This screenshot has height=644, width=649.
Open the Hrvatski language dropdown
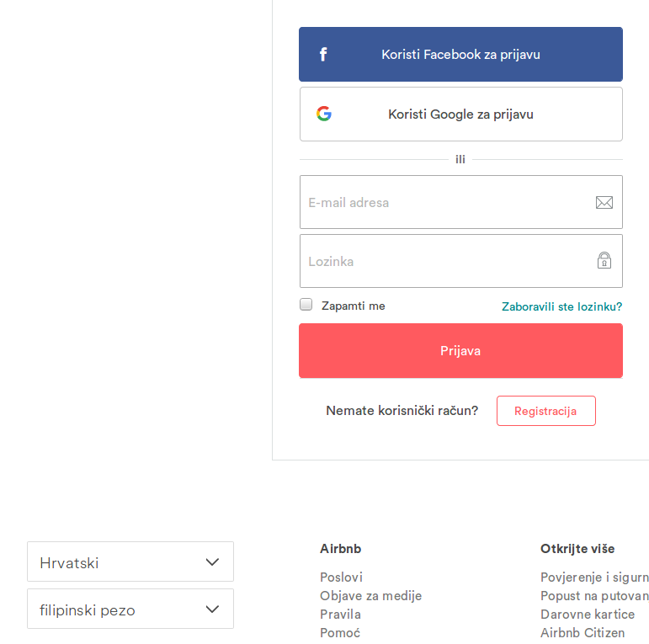pyautogui.click(x=130, y=562)
